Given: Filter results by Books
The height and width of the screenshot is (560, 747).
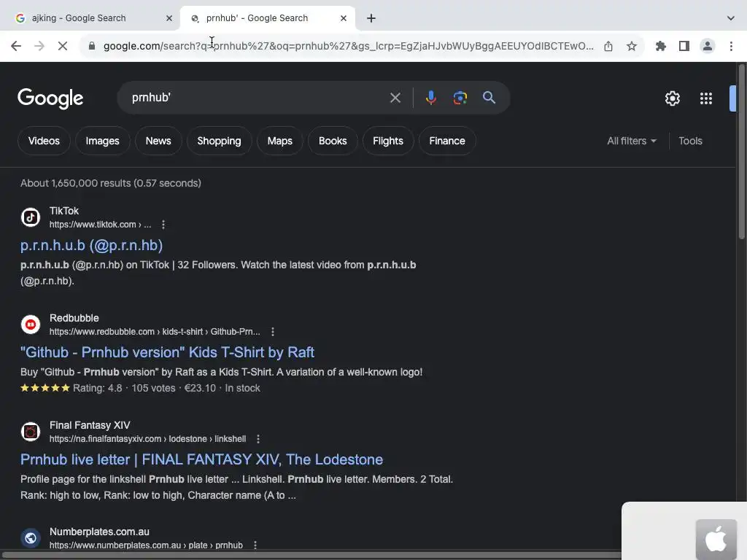Looking at the screenshot, I should pyautogui.click(x=333, y=141).
